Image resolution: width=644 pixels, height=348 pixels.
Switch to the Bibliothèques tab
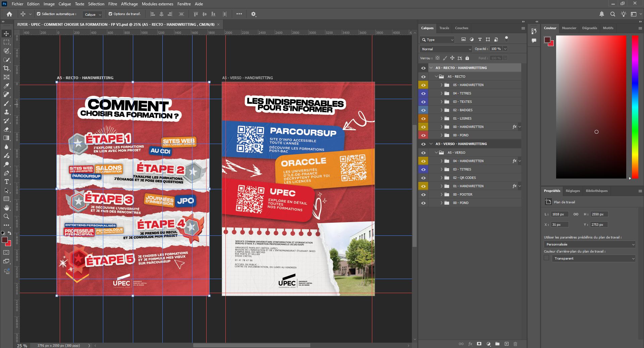[x=597, y=191]
